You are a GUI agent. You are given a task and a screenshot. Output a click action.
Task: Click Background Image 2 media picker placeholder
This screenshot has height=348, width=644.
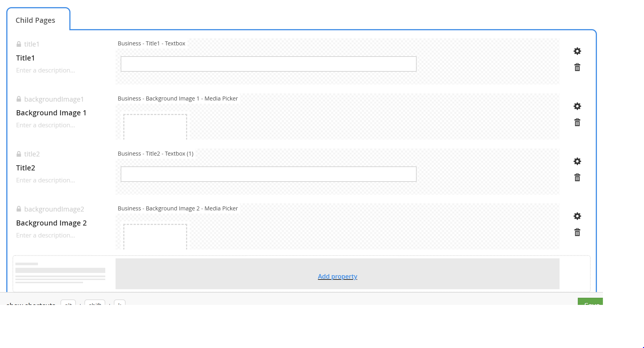pyautogui.click(x=155, y=237)
